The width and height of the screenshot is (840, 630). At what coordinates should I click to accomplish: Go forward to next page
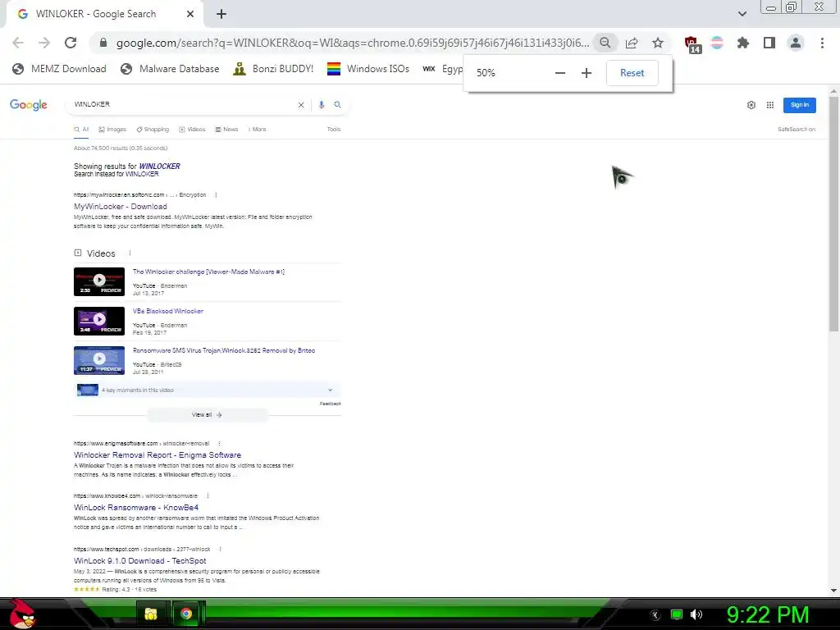point(44,43)
